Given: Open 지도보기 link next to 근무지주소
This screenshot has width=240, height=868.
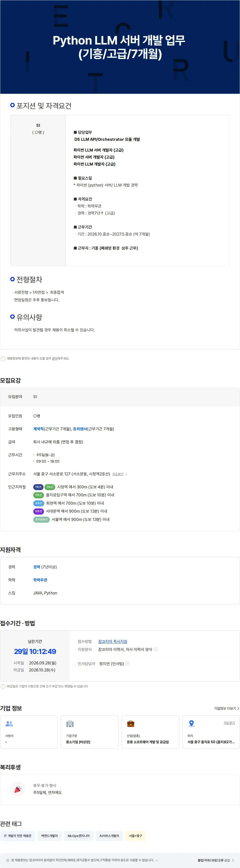Looking at the screenshot, I should click(118, 474).
